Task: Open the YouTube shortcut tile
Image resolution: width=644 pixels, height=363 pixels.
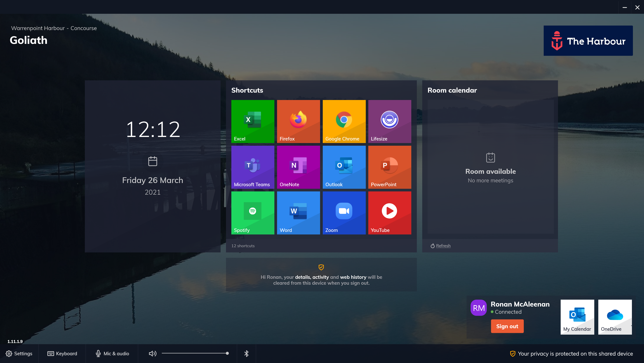Action: point(389,213)
